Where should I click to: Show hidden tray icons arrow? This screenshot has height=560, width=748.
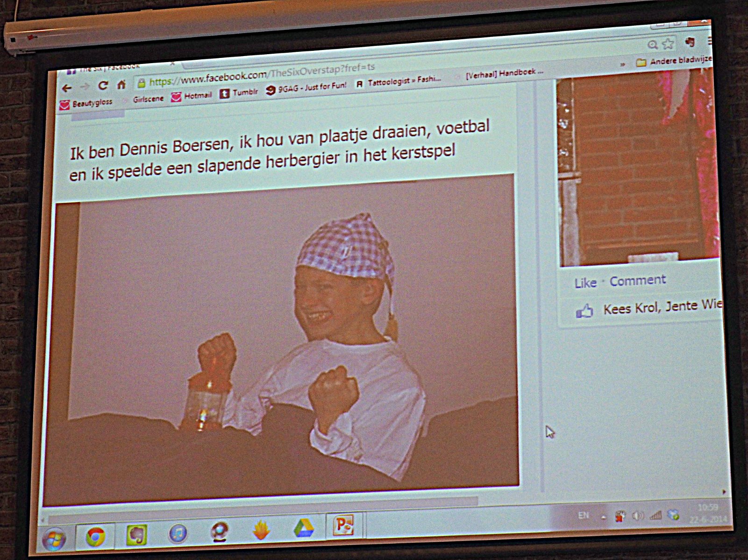coord(603,517)
